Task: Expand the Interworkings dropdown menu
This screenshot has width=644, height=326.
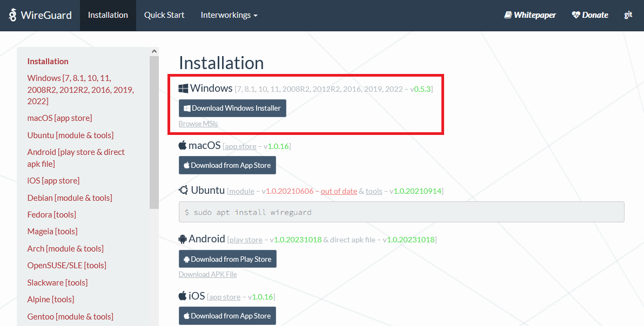Action: (x=229, y=15)
